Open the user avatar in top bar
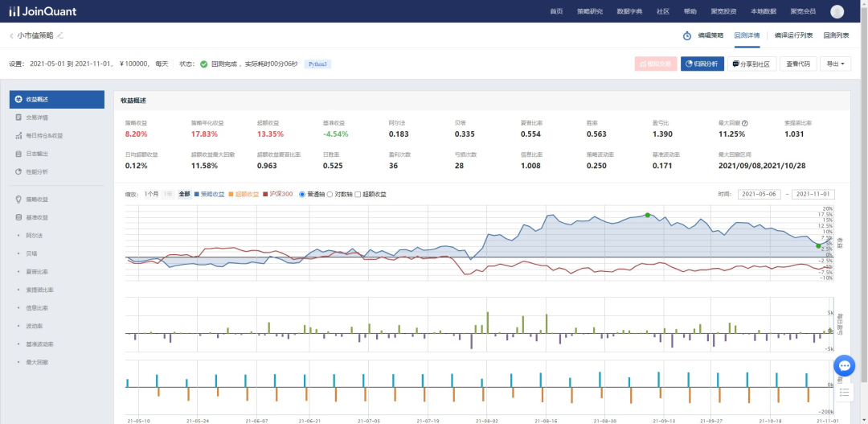868x424 pixels. pyautogui.click(x=837, y=11)
